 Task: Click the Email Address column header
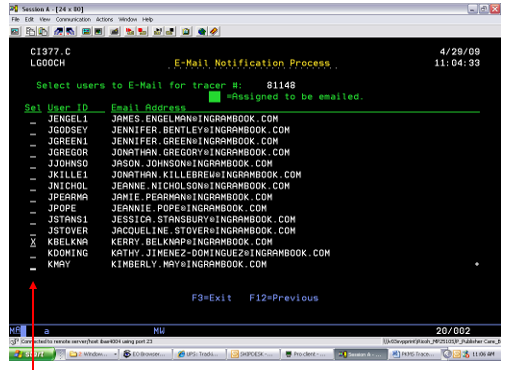pyautogui.click(x=148, y=108)
